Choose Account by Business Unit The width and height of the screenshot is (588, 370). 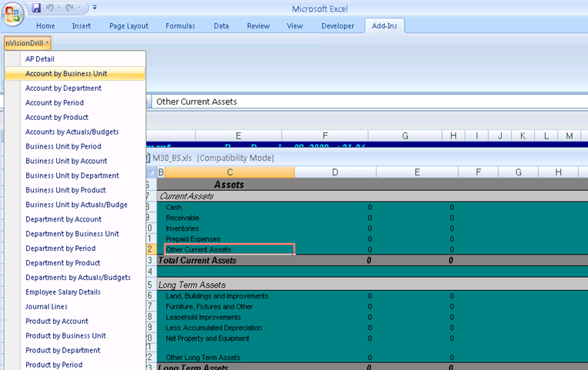(75, 74)
